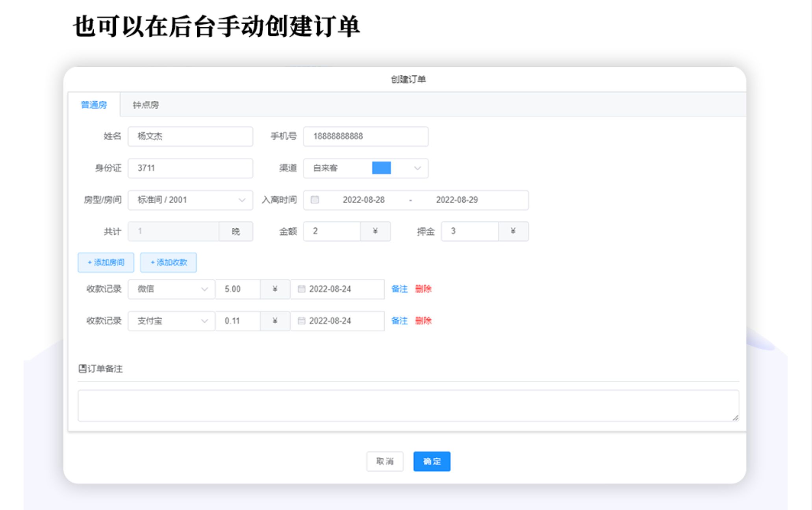The height and width of the screenshot is (510, 812).
Task: Click the 添加房间 button
Action: tap(106, 262)
